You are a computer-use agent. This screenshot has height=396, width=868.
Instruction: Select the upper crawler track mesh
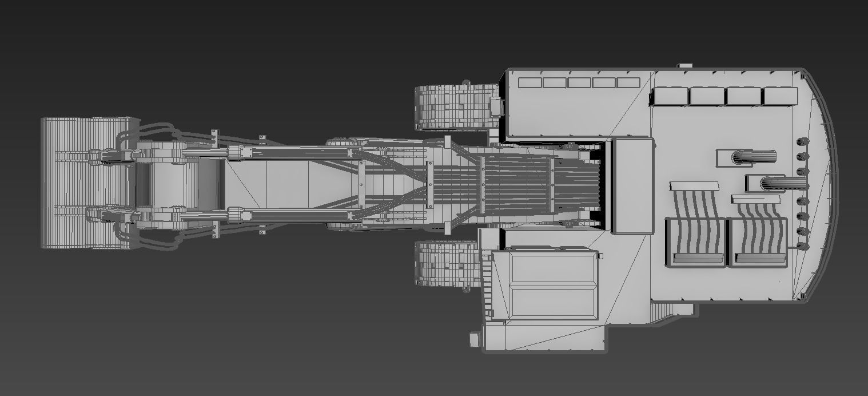coord(457,106)
